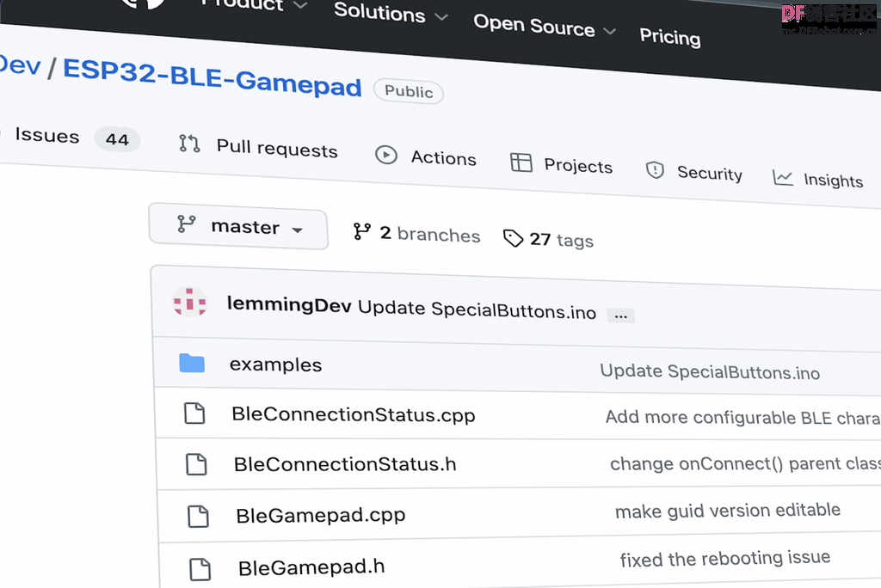Click the Issues count badge 44

click(x=117, y=139)
